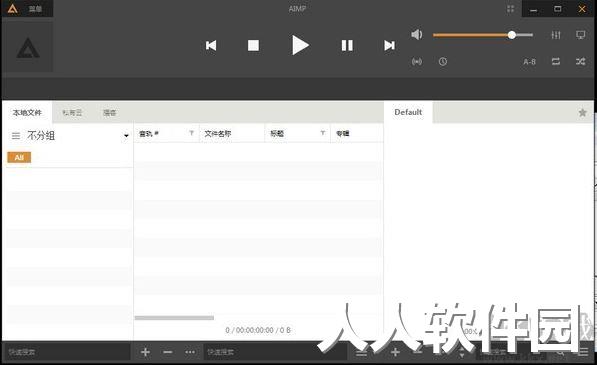Remove files from library with minus
Image resolution: width=597 pixels, height=365 pixels.
click(x=168, y=352)
